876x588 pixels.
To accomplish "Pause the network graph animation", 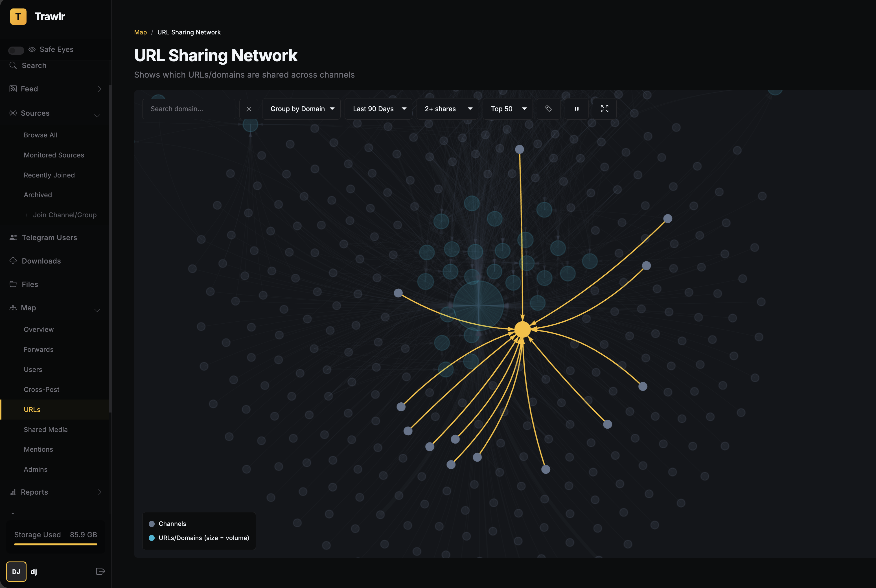I will point(576,109).
